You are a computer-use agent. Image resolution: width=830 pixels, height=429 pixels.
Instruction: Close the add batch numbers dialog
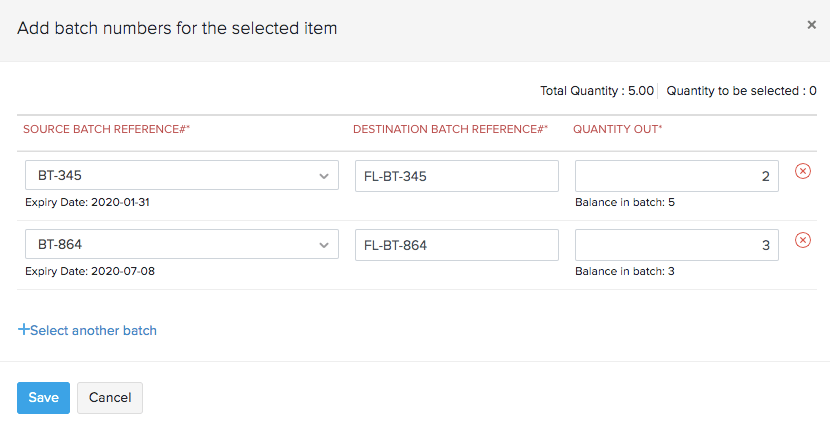[811, 25]
